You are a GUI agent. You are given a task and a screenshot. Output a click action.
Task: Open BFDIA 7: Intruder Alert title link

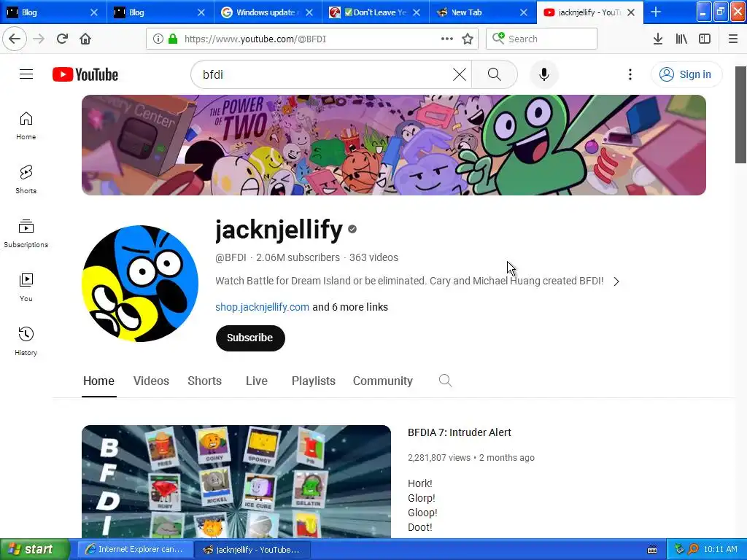[460, 432]
